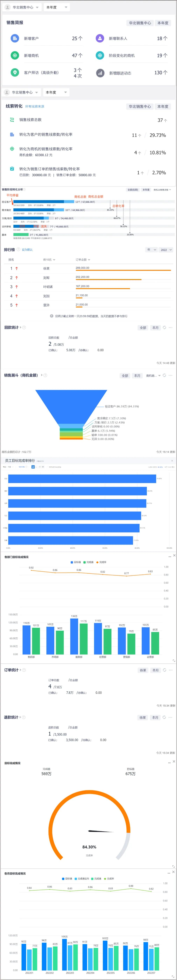Click 本月 button in 销售漏斗

pos(137,376)
